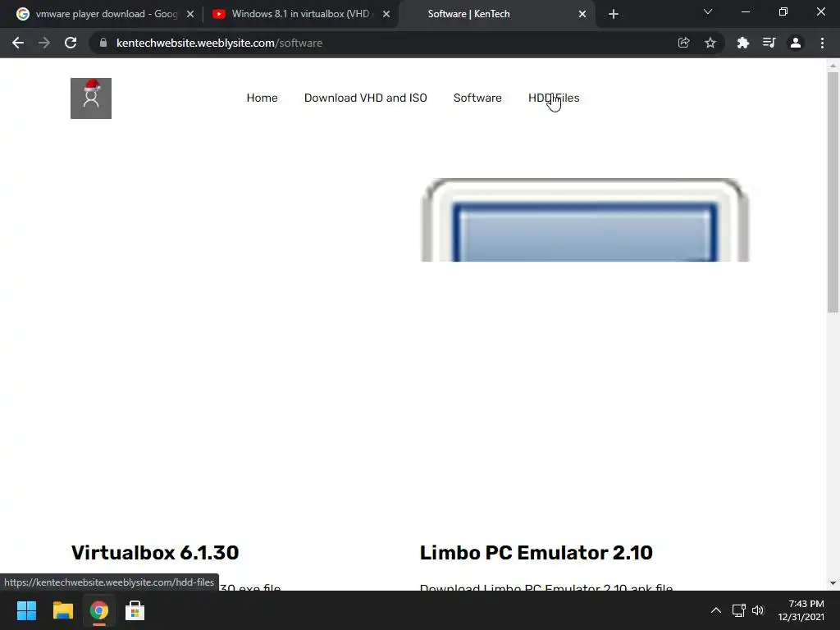
Task: Bookmark this page with the star icon
Action: [710, 43]
